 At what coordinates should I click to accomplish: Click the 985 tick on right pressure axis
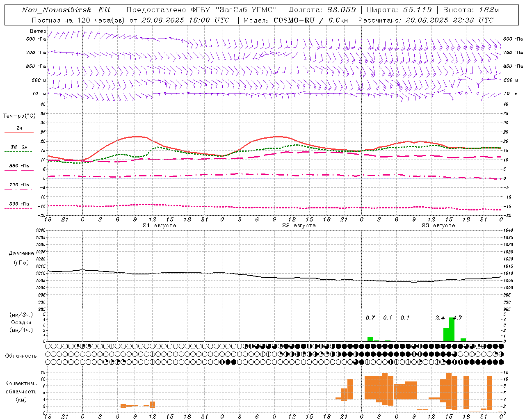[x=507, y=309]
